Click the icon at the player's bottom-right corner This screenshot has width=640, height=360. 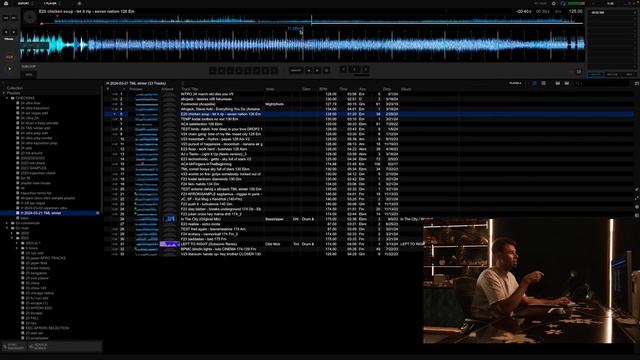point(579,72)
